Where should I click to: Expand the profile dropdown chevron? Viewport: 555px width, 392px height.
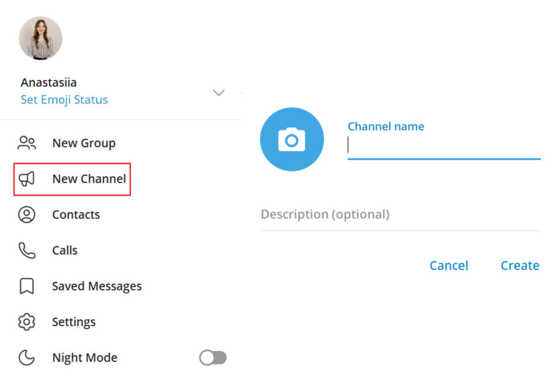click(218, 93)
